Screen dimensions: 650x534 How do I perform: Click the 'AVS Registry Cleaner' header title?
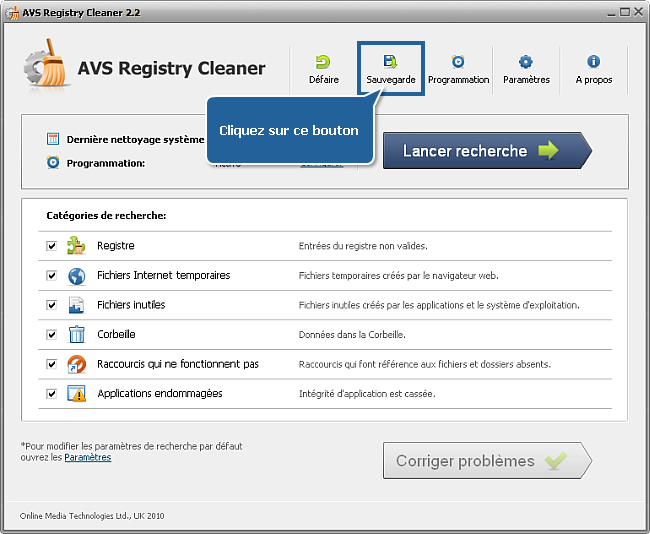[171, 68]
